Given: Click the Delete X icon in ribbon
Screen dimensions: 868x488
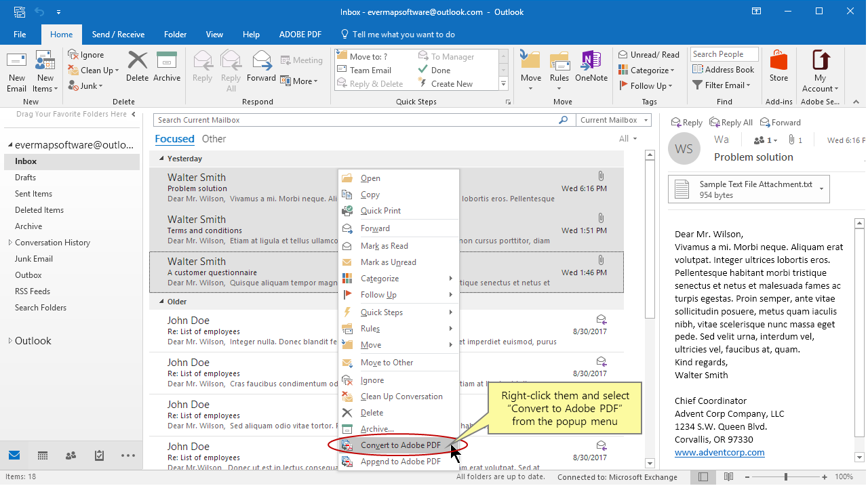Looking at the screenshot, I should (x=137, y=61).
